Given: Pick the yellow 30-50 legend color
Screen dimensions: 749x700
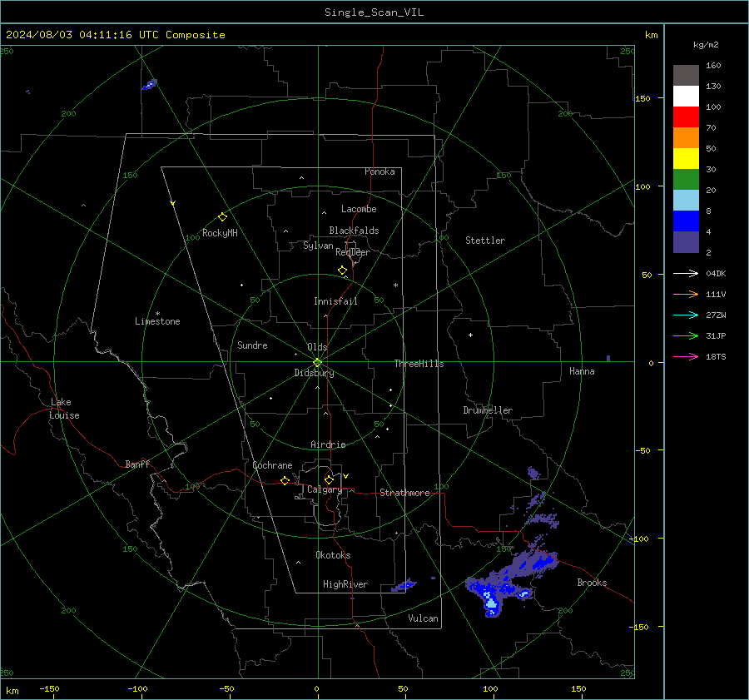Looking at the screenshot, I should [x=686, y=159].
